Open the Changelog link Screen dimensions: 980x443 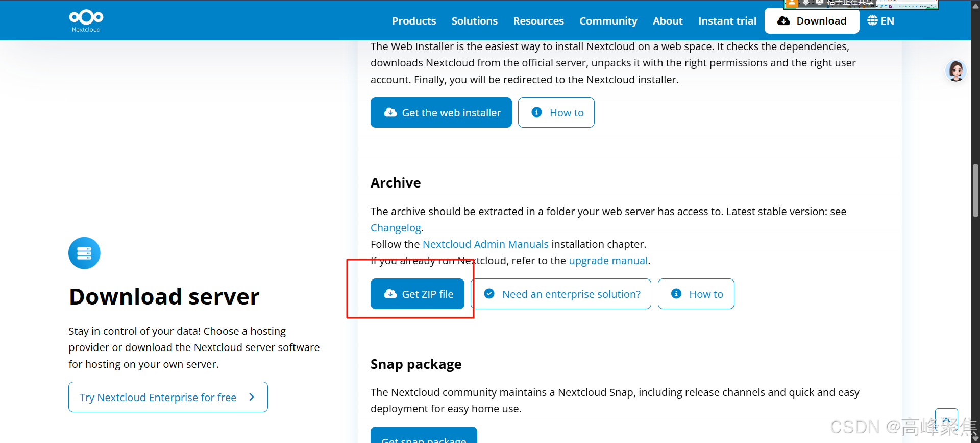point(396,228)
